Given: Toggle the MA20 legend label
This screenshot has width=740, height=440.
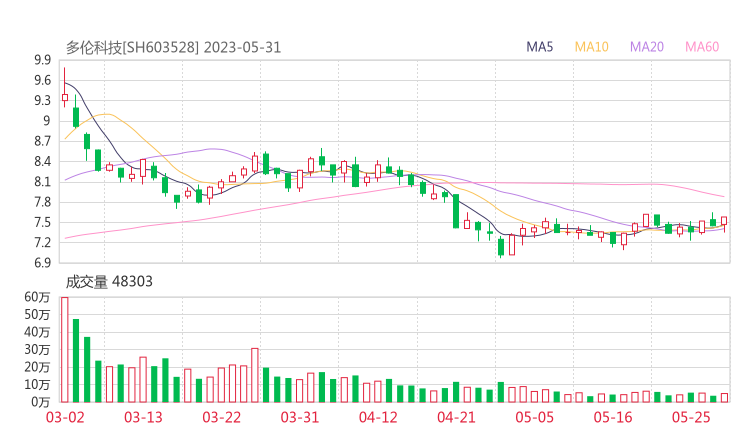Looking at the screenshot, I should point(647,47).
